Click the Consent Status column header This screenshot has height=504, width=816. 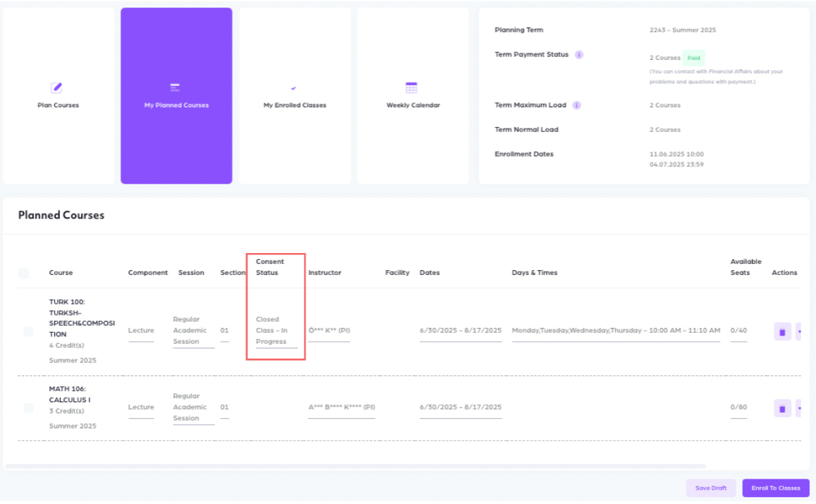(x=270, y=267)
